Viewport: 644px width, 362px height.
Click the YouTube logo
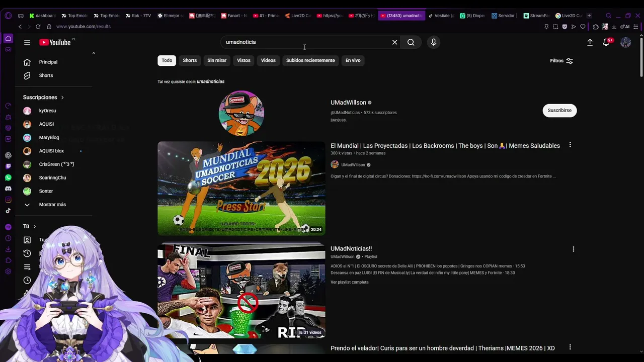[55, 42]
